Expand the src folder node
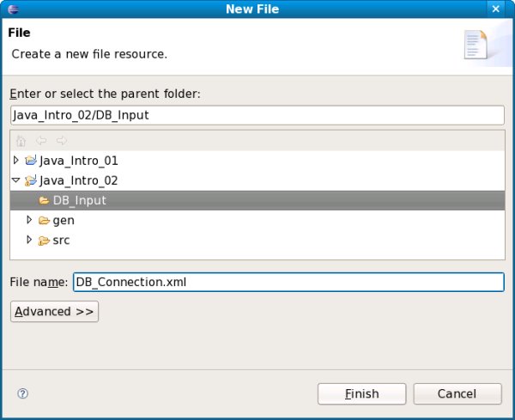The image size is (515, 420). click(29, 240)
